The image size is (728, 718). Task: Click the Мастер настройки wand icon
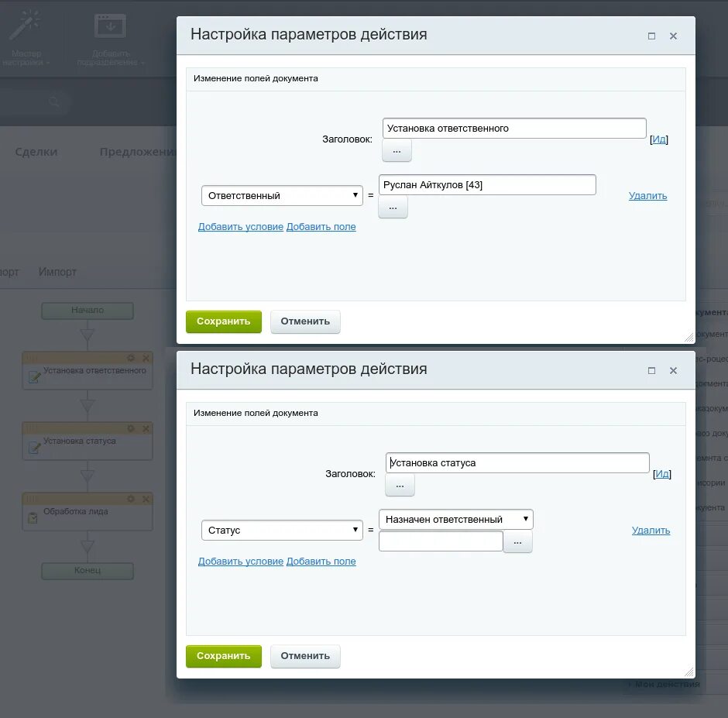click(25, 26)
